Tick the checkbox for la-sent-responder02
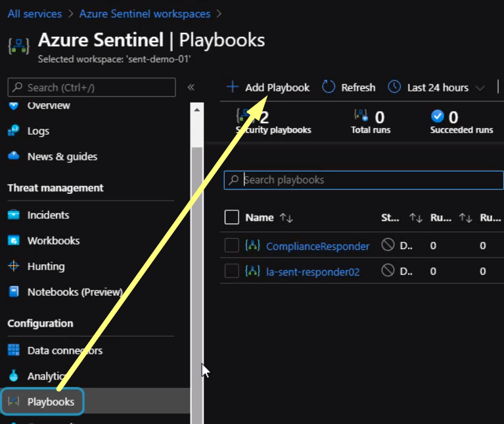Image resolution: width=504 pixels, height=424 pixels. [x=232, y=271]
